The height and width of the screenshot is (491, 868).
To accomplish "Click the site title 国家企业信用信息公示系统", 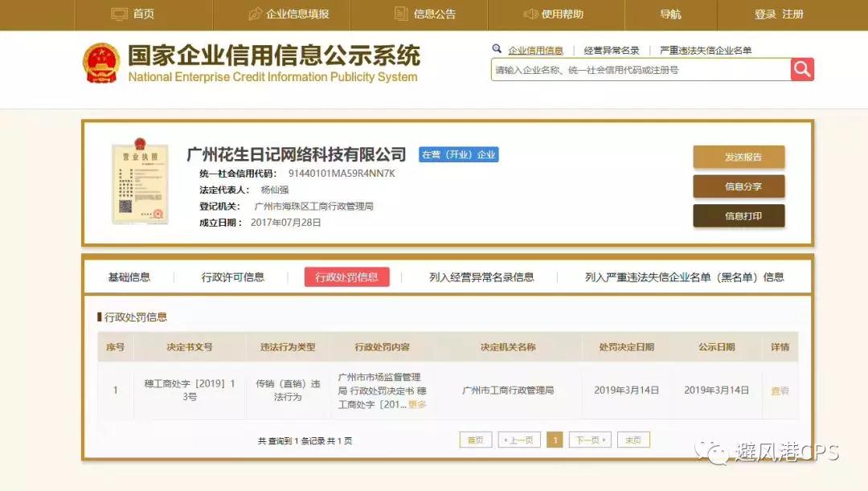I will [x=274, y=56].
